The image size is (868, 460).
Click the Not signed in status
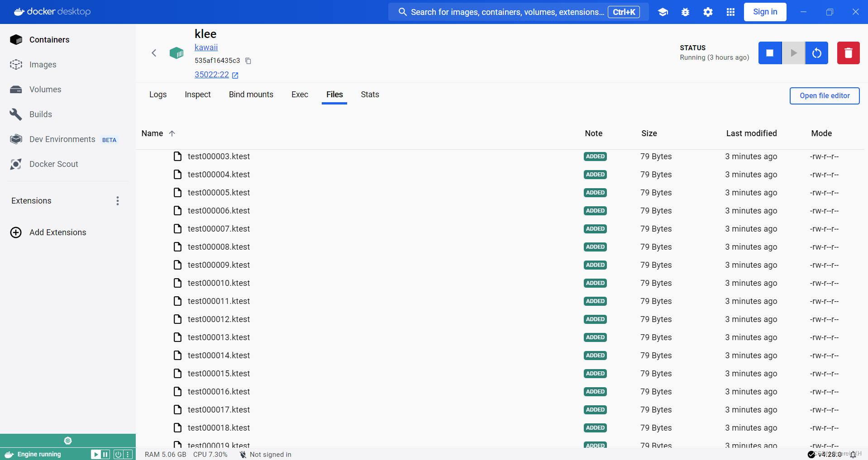(x=266, y=455)
